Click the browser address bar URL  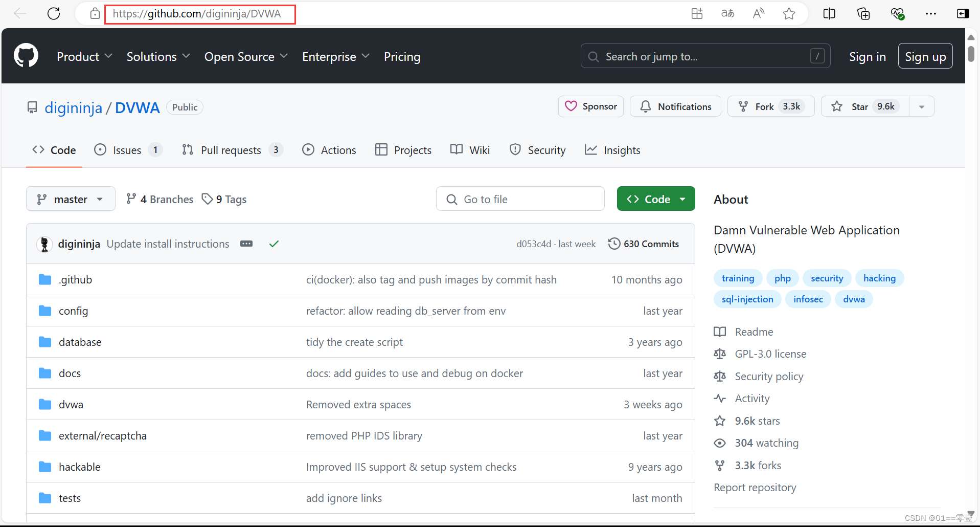pyautogui.click(x=197, y=14)
